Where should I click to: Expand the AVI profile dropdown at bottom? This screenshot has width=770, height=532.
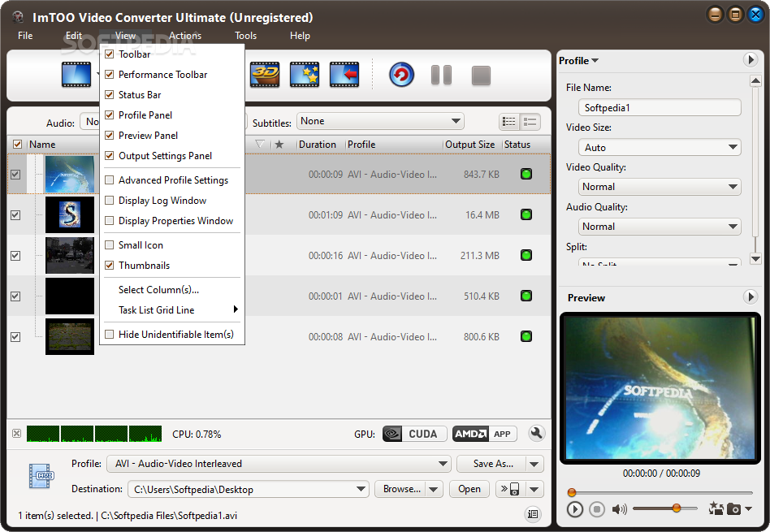click(x=443, y=463)
